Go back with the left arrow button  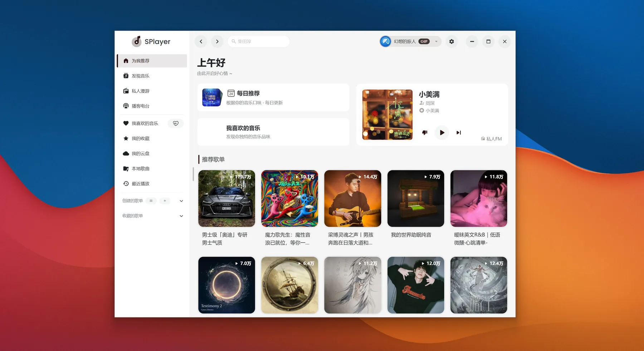[x=201, y=42]
